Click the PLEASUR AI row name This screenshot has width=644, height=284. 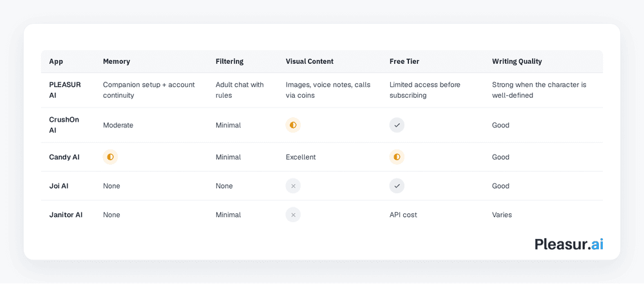pyautogui.click(x=65, y=90)
